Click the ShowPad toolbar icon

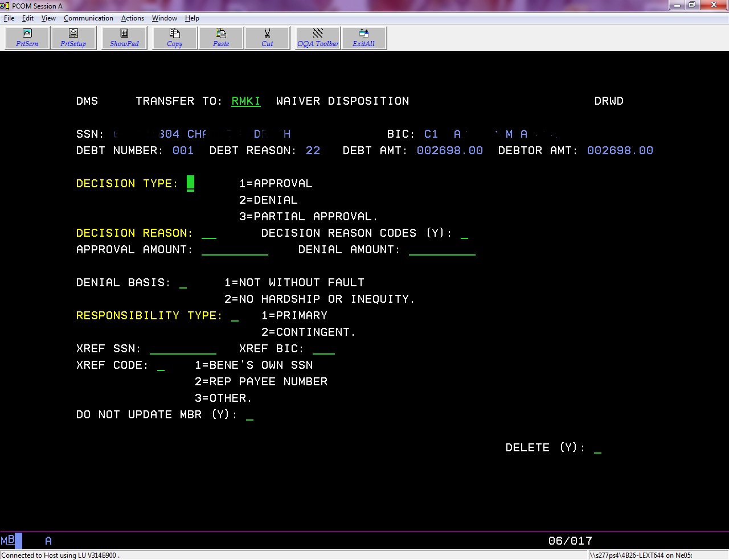tap(124, 38)
